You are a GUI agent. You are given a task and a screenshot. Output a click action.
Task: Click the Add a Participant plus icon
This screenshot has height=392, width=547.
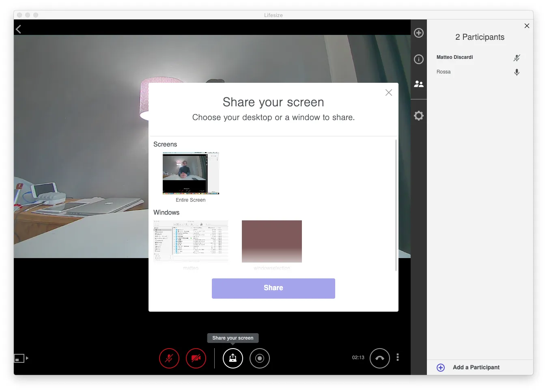tap(441, 368)
